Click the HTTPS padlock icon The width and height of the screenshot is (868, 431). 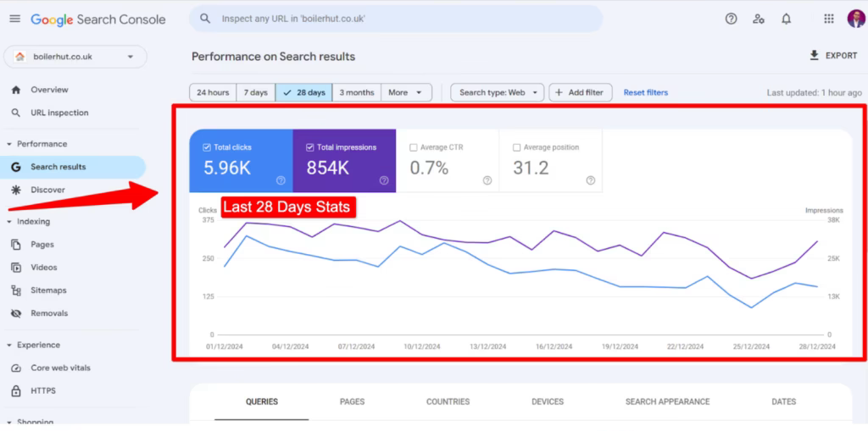tap(16, 390)
